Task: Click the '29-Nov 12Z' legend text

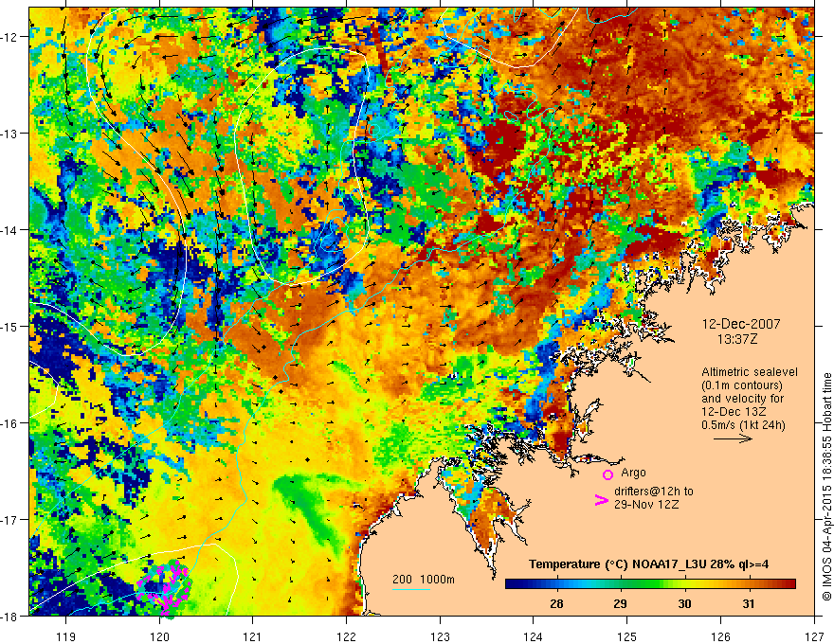Action: (646, 505)
